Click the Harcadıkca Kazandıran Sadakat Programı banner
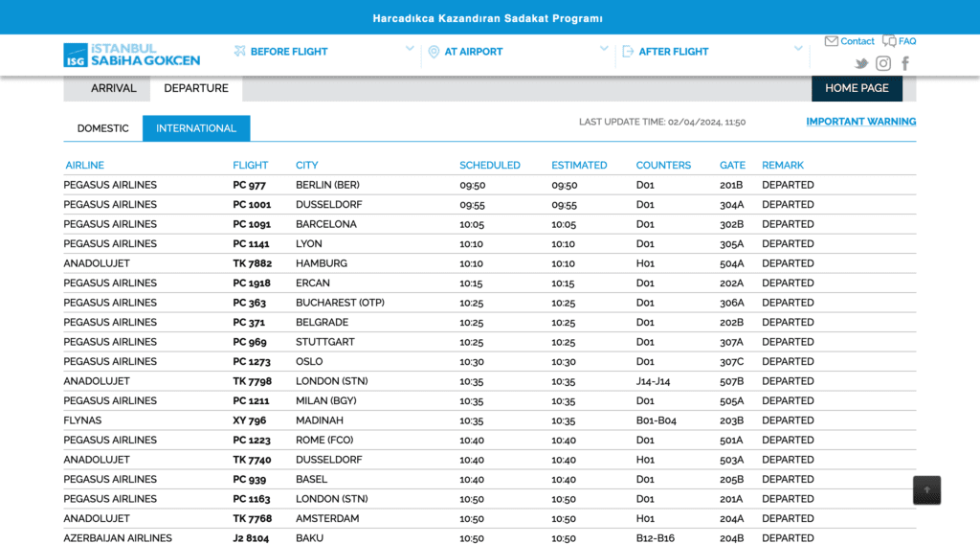This screenshot has height=544, width=980. point(488,18)
